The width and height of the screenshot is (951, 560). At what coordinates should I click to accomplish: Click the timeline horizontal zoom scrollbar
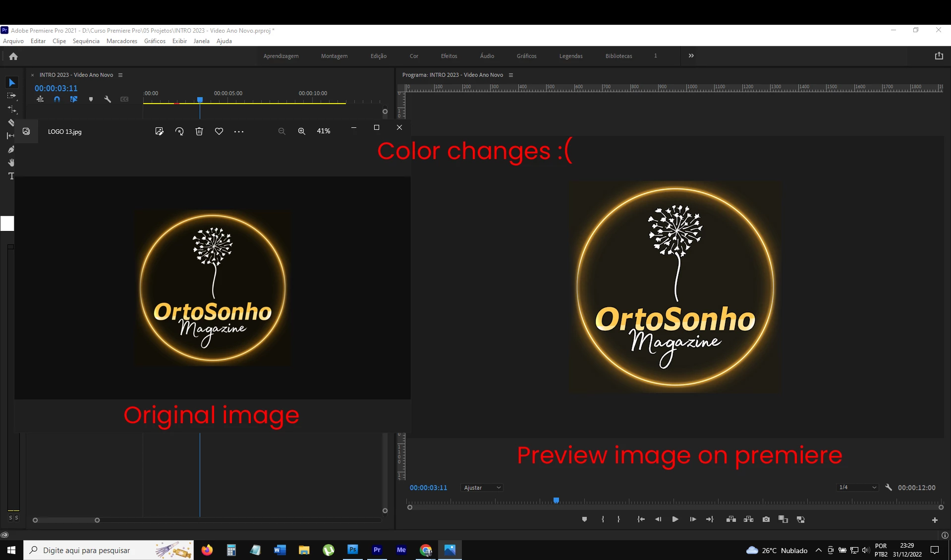(x=66, y=520)
